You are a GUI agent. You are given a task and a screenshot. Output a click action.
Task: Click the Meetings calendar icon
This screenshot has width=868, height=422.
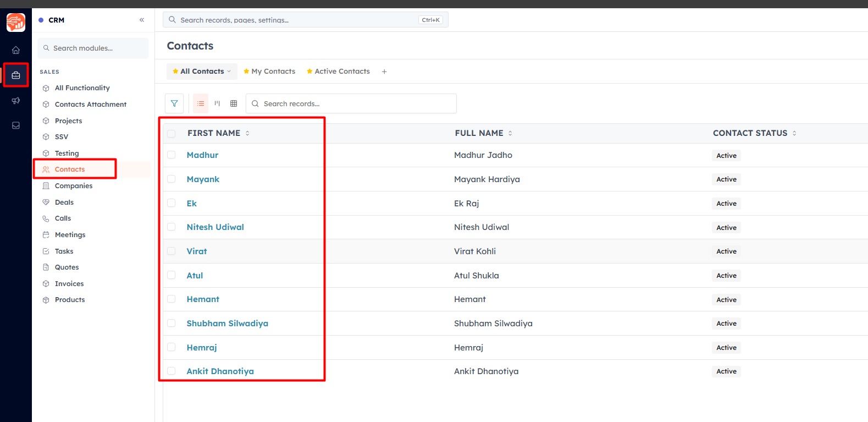click(x=46, y=235)
